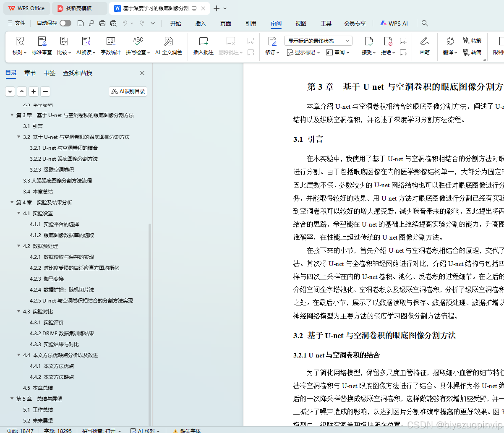Open the 开始 ribbon tab
Screen dimensions: 504x433
point(176,23)
